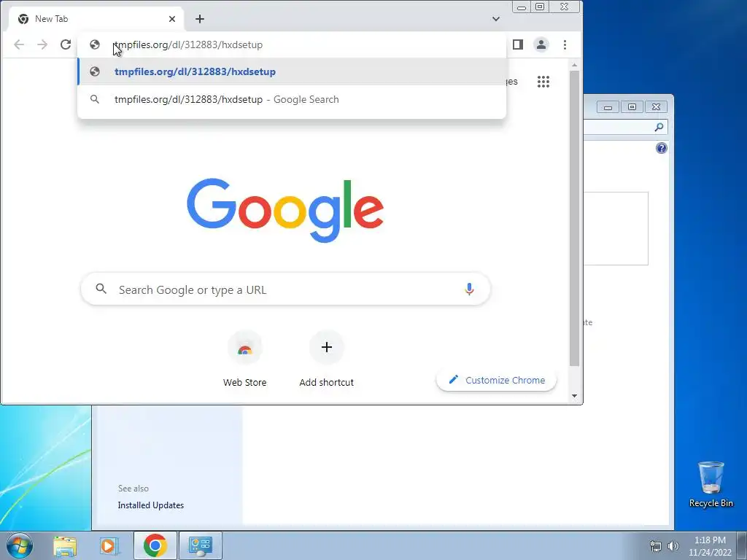Select the tmpfiles.org URL suggestion

pos(292,72)
